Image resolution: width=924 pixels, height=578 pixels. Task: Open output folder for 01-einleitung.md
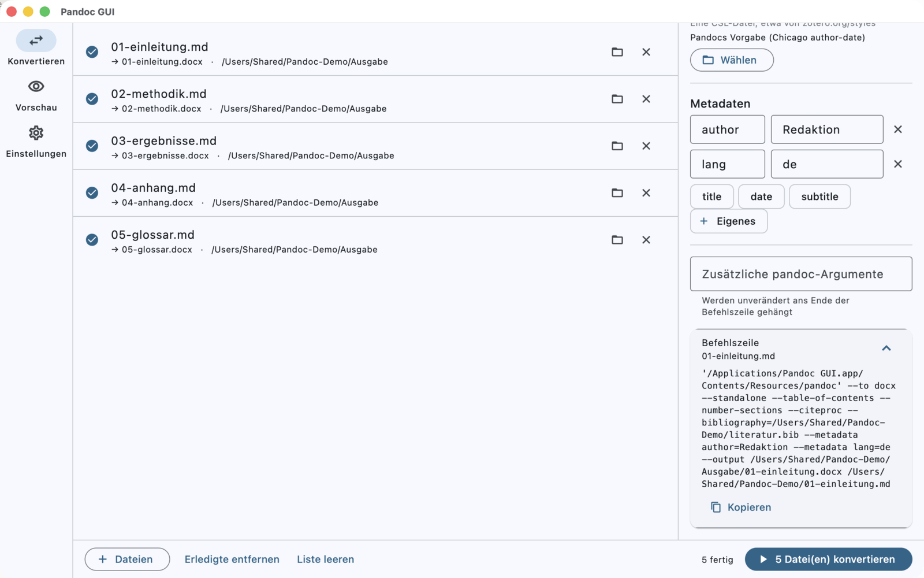click(x=617, y=52)
